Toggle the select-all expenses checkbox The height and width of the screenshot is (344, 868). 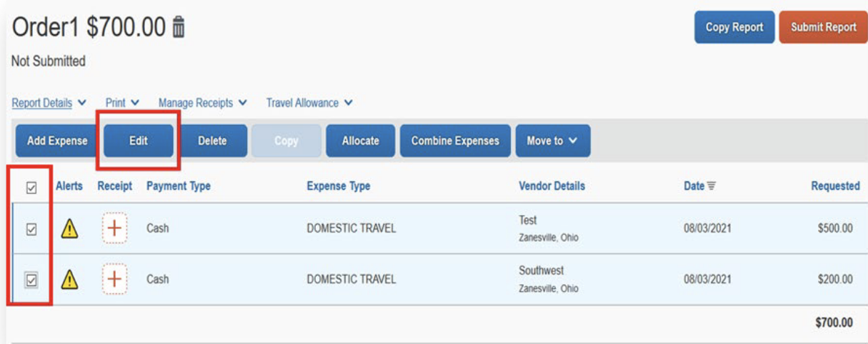pyautogui.click(x=31, y=188)
